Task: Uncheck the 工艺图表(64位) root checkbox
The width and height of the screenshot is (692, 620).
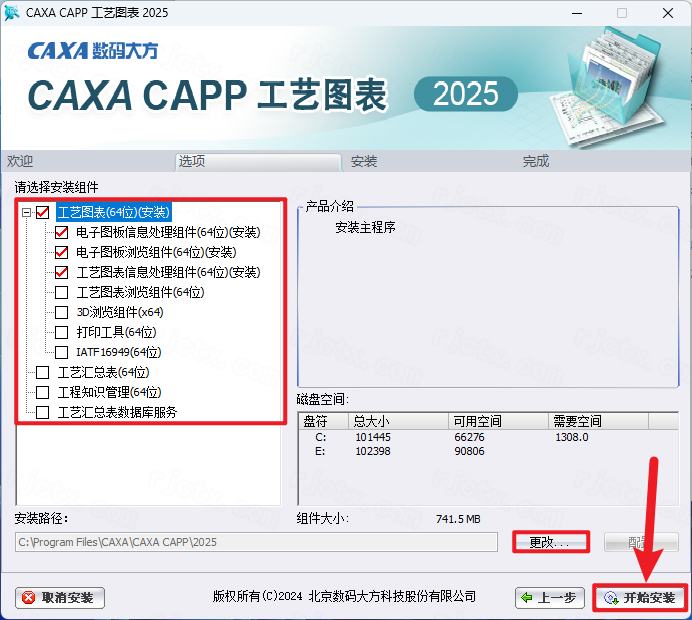Action: (42, 212)
